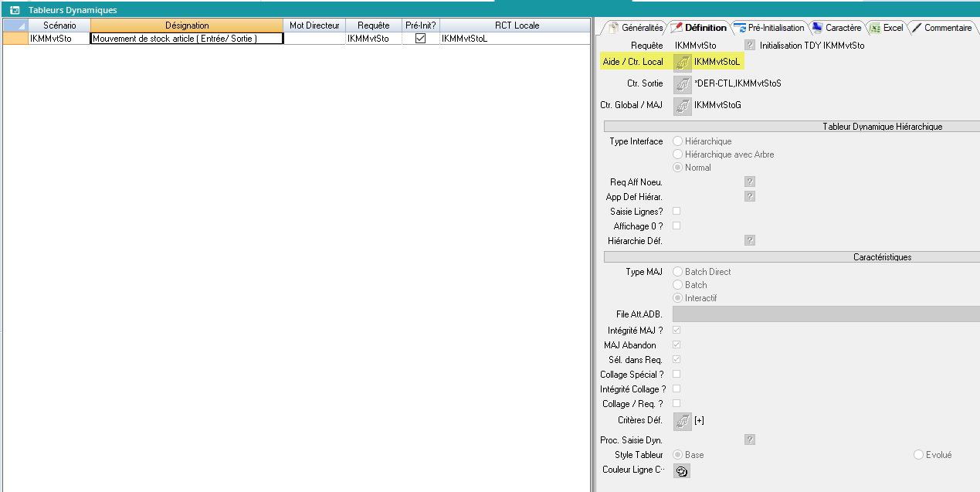This screenshot has height=492, width=980.
Task: Open the Critères Déf. editor icon
Action: (682, 421)
